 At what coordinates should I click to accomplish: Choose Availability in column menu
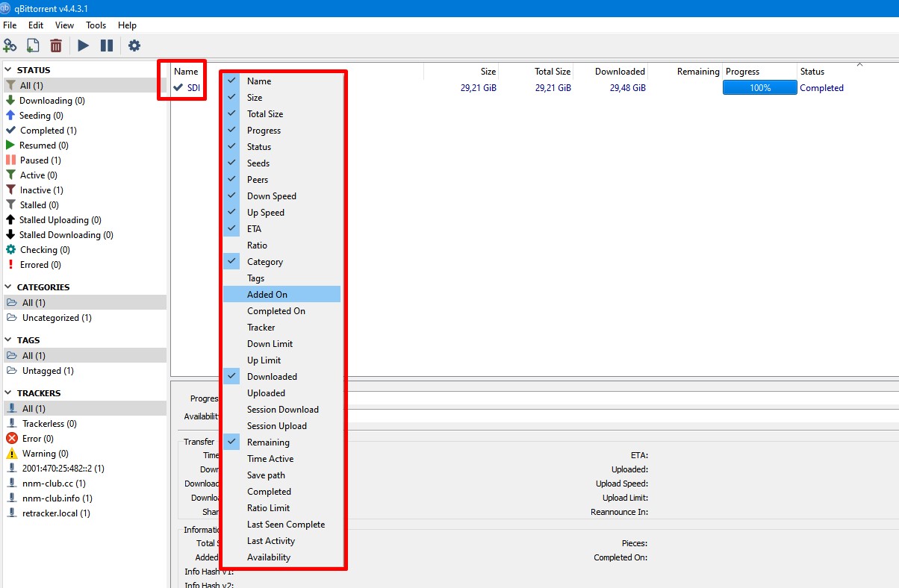click(x=281, y=557)
